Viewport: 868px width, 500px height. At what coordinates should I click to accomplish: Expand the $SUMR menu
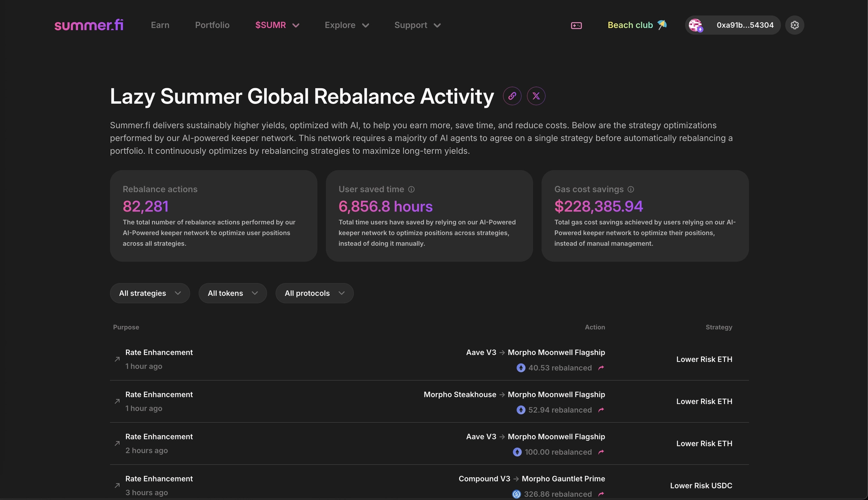click(x=277, y=25)
